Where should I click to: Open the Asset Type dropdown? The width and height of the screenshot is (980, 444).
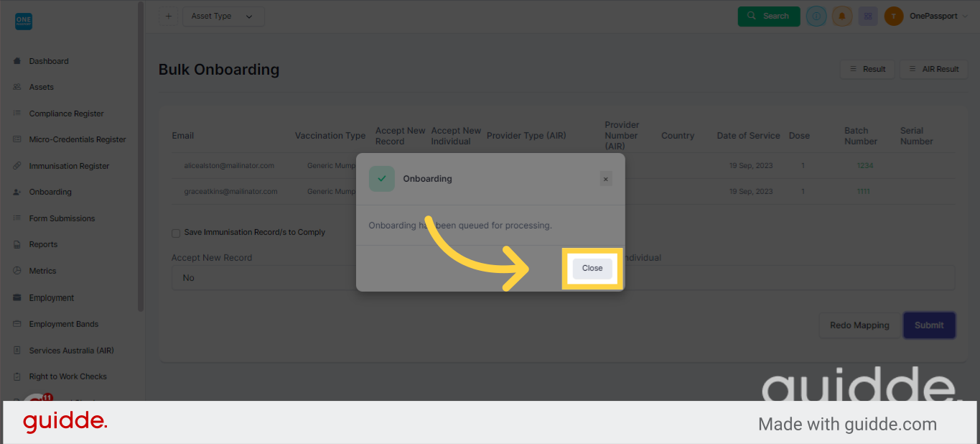[223, 17]
